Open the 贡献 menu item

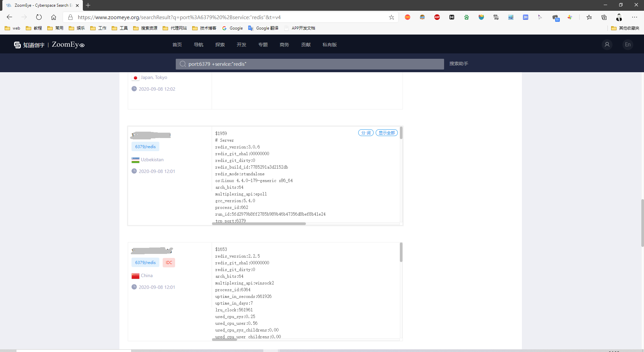tap(306, 45)
